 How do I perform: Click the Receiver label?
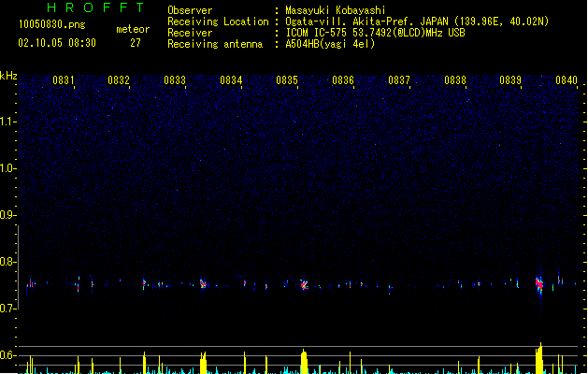tap(190, 33)
